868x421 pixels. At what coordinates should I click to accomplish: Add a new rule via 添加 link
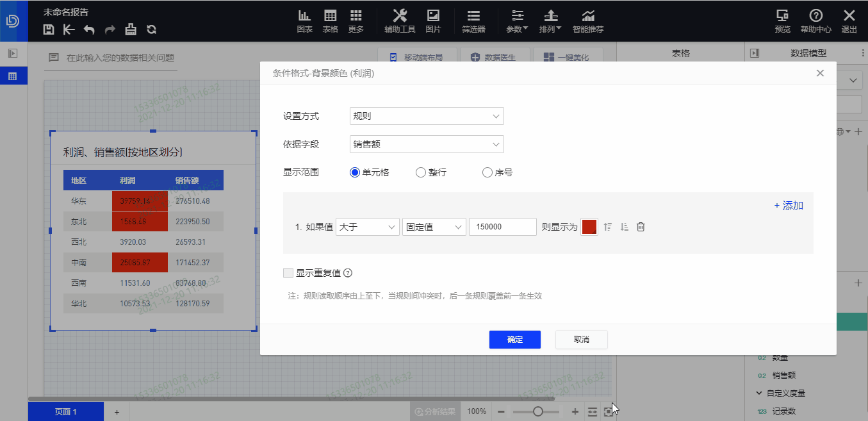tap(789, 205)
